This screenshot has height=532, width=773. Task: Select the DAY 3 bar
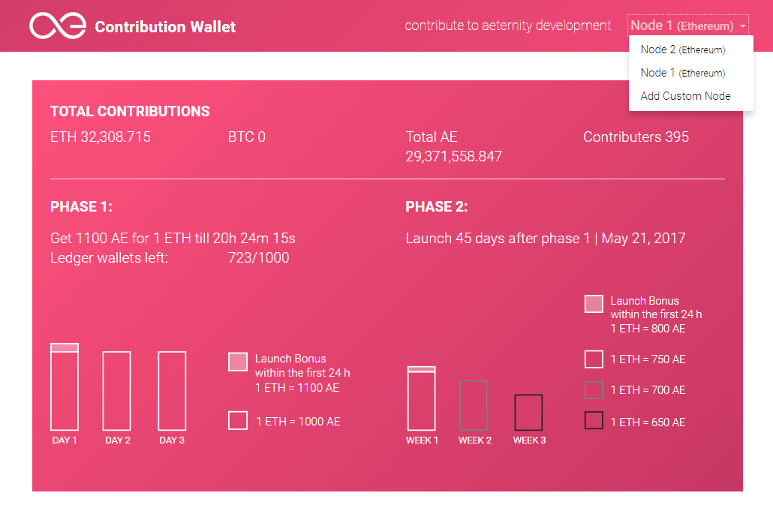click(172, 391)
